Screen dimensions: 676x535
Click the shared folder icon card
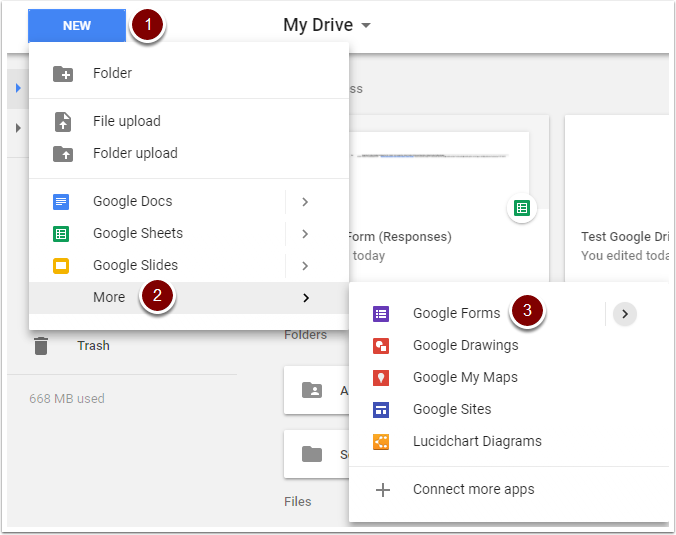[316, 390]
